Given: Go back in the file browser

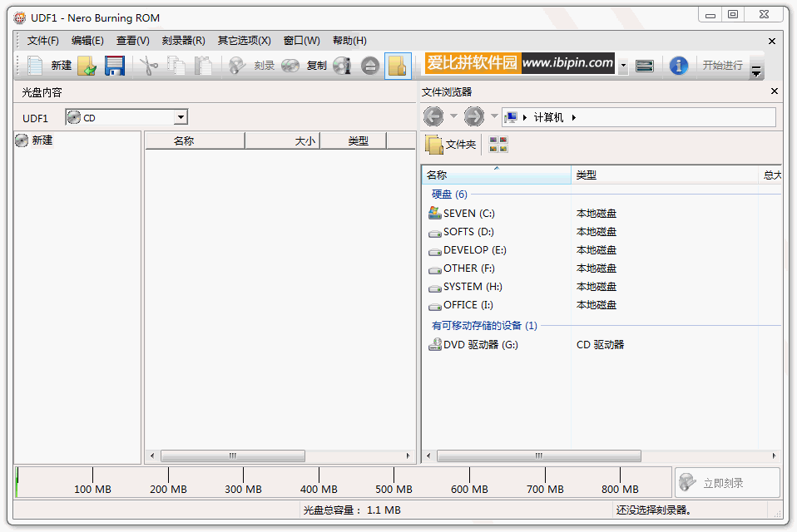Looking at the screenshot, I should click(433, 117).
